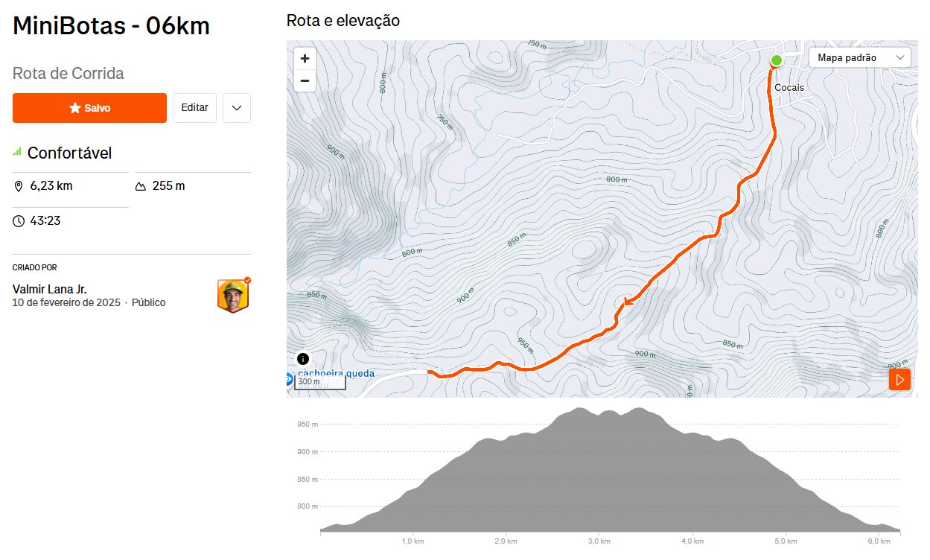Click the distance pin icon
This screenshot has height=560, width=930.
click(x=19, y=186)
